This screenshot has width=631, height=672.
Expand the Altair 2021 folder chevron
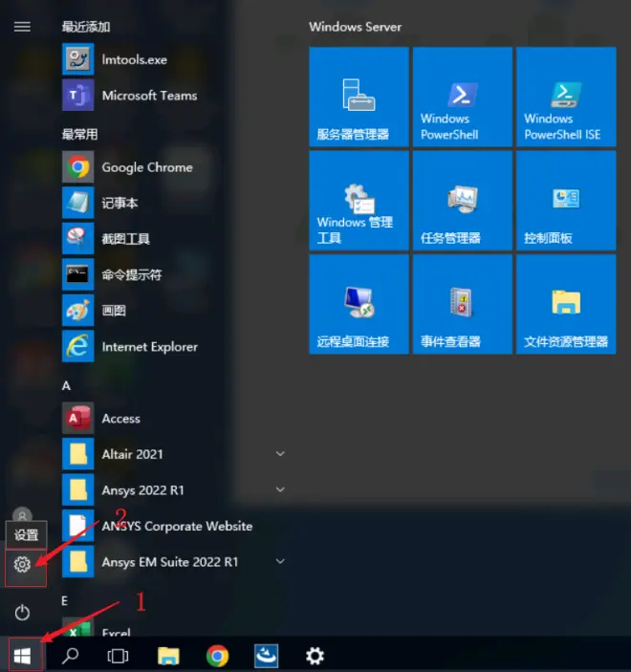(x=280, y=454)
